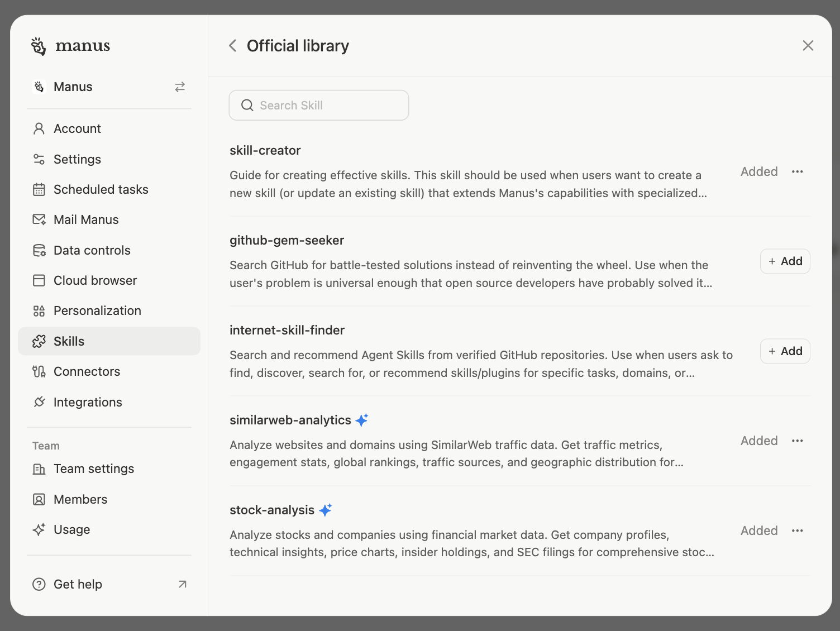The image size is (840, 631).
Task: Open the Get help link
Action: pyautogui.click(x=109, y=585)
